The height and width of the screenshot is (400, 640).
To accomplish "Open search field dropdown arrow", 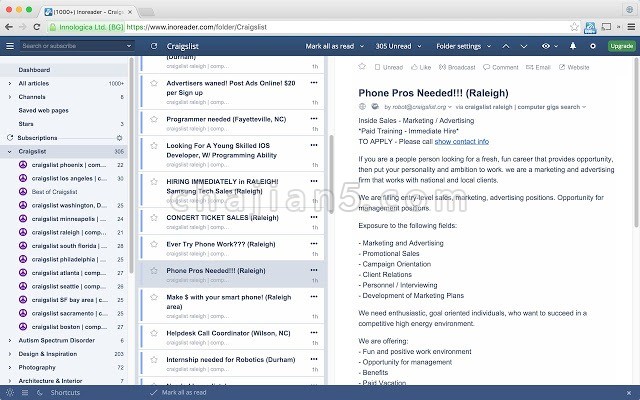I will click(129, 46).
